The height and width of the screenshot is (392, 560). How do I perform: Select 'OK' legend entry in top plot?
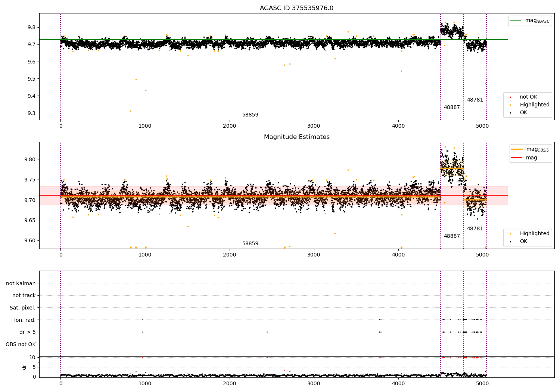tap(523, 113)
